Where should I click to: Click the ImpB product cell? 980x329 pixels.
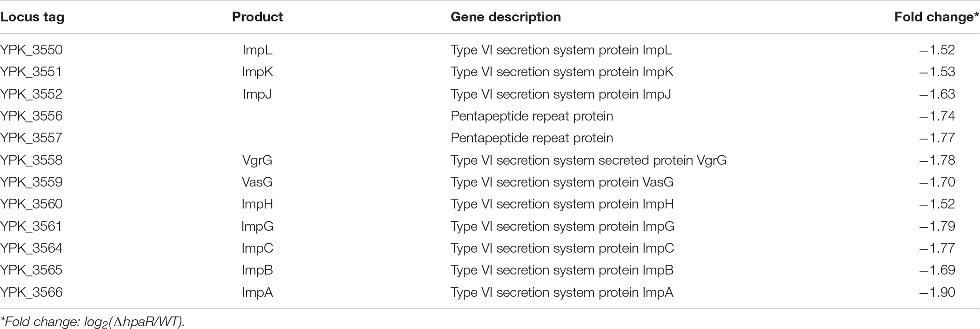click(x=257, y=270)
